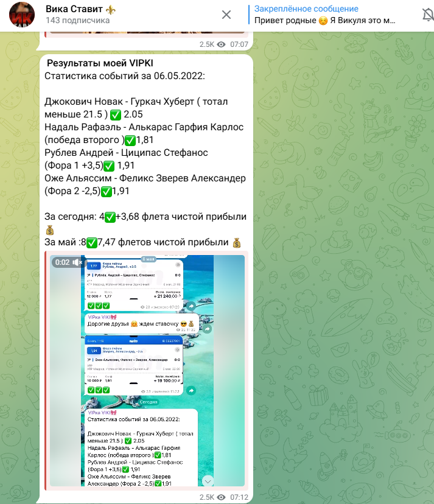
Task: Click the money bag emoji after прибыли
Action: (50, 230)
